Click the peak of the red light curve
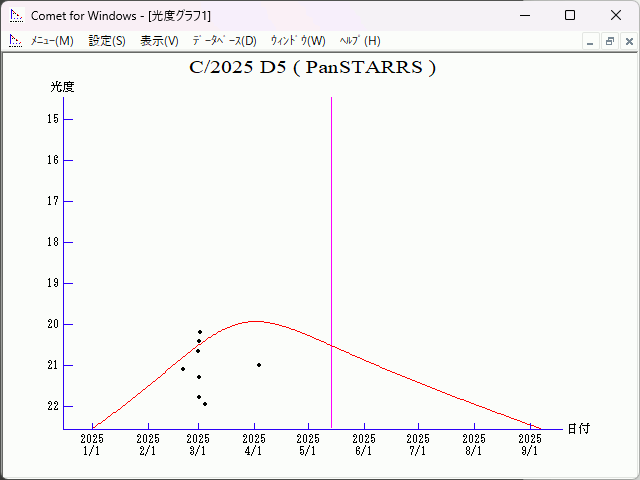The height and width of the screenshot is (480, 640). click(254, 321)
